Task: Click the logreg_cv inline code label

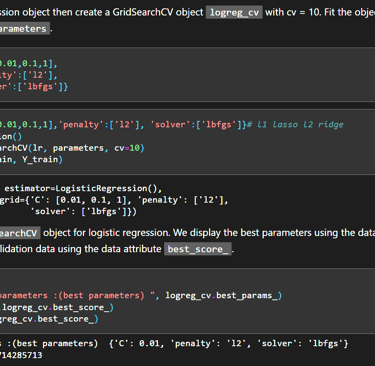Action: point(234,13)
